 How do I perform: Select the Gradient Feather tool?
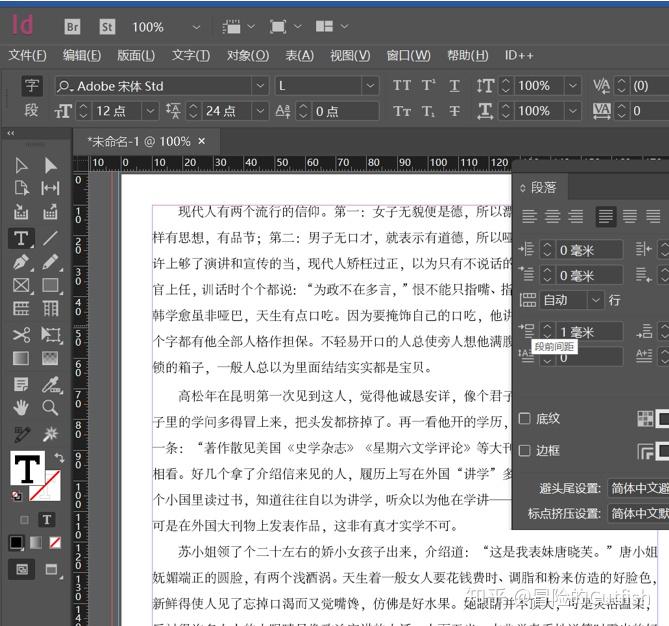click(50, 358)
